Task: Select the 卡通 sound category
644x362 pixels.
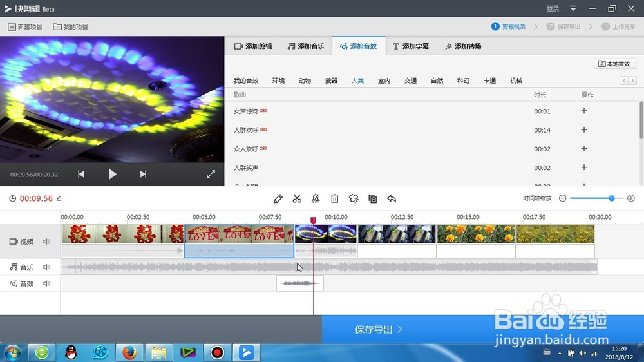Action: [489, 81]
